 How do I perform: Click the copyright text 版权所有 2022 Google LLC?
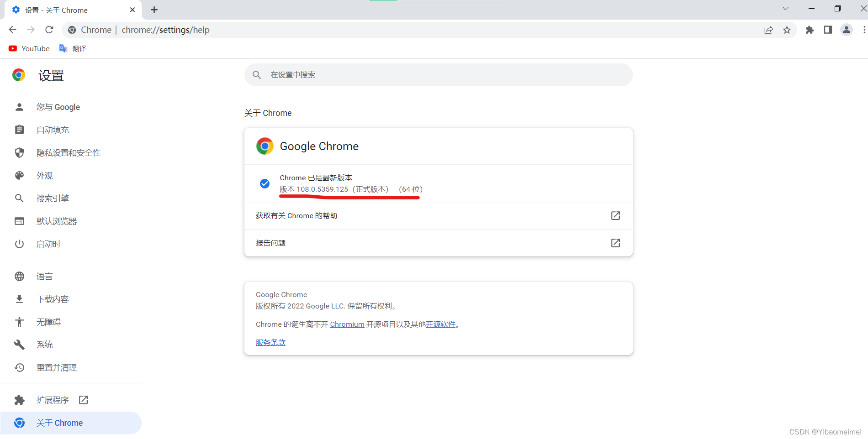300,306
